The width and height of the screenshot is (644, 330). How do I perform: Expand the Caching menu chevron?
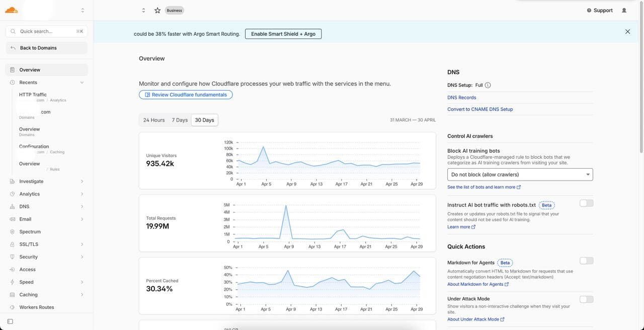(x=82, y=295)
